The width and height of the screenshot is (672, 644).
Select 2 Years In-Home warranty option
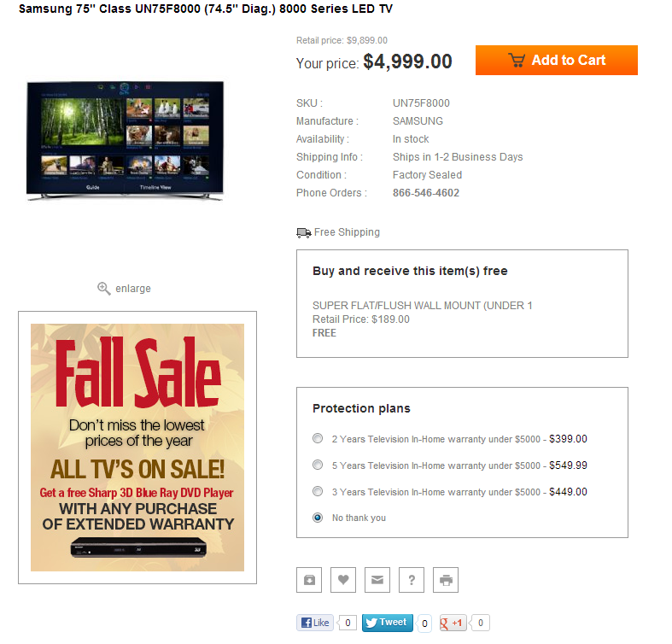point(318,439)
